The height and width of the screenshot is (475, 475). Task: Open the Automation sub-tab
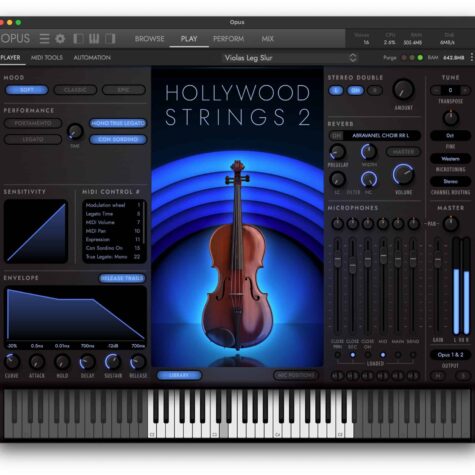[x=92, y=58]
